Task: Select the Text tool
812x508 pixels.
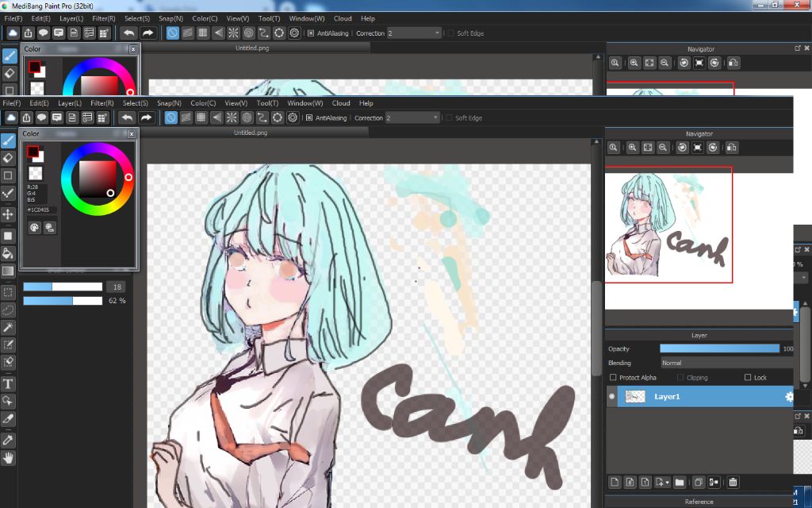Action: point(8,384)
